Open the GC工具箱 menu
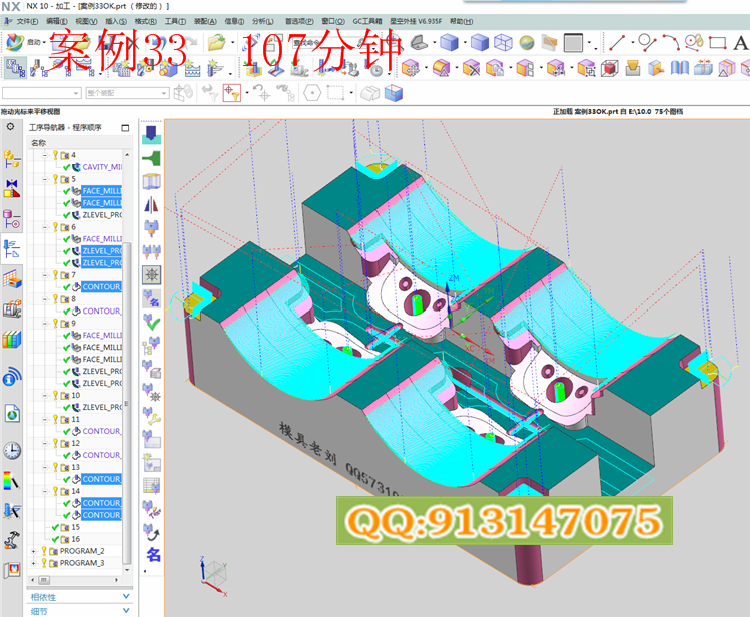Viewport: 750px width, 617px height. [367, 21]
